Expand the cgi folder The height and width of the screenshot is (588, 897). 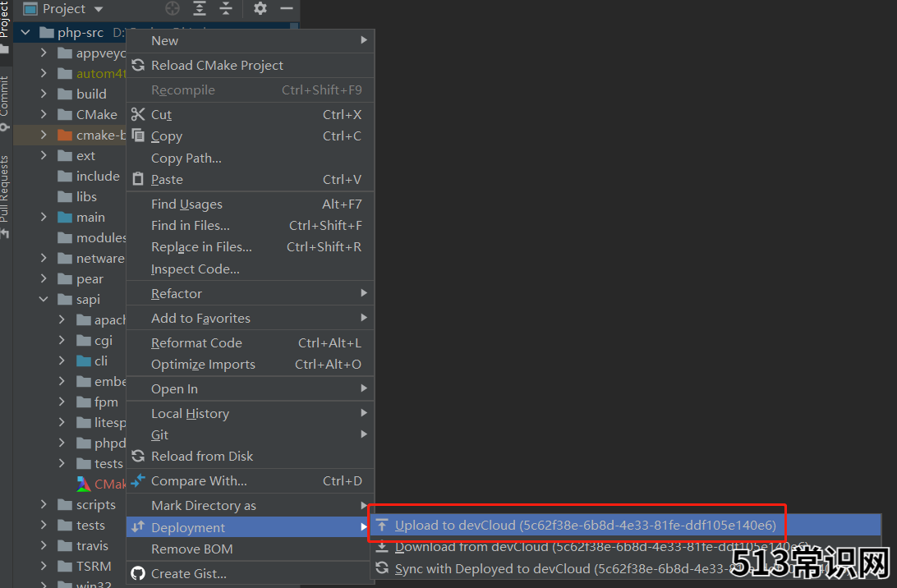click(x=62, y=340)
